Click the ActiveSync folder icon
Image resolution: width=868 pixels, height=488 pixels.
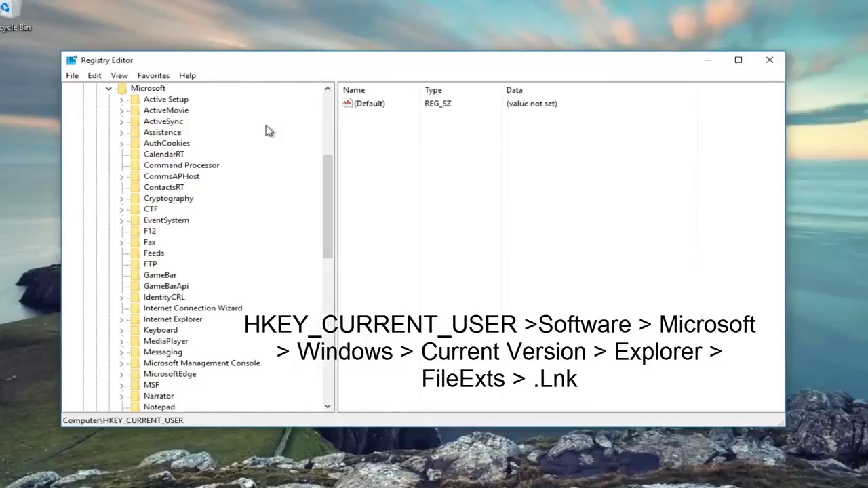point(135,121)
